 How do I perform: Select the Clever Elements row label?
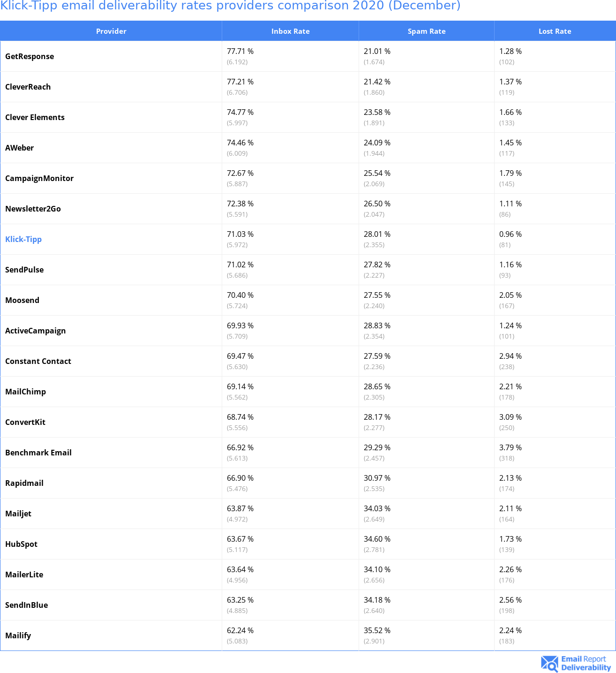[x=35, y=117]
